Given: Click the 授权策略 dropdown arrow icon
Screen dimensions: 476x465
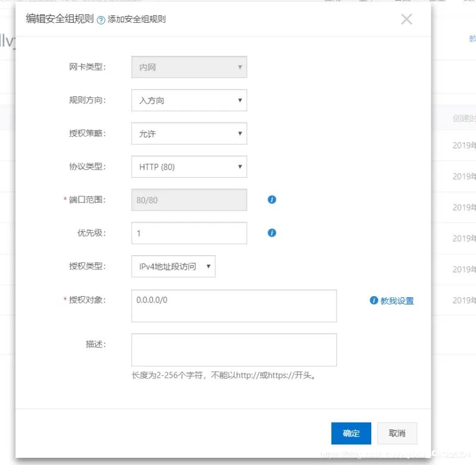Looking at the screenshot, I should click(x=240, y=133).
